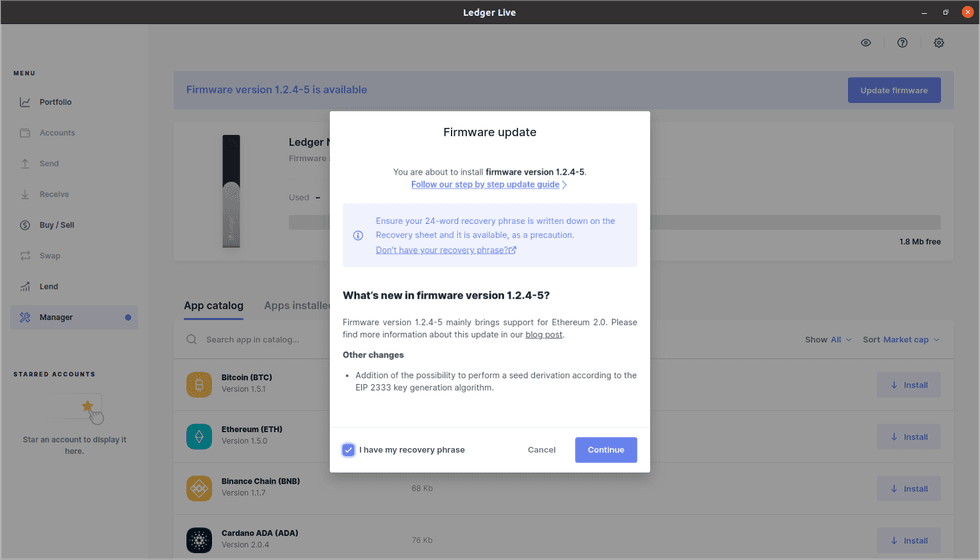Restore the Ledger Live window size

click(946, 12)
